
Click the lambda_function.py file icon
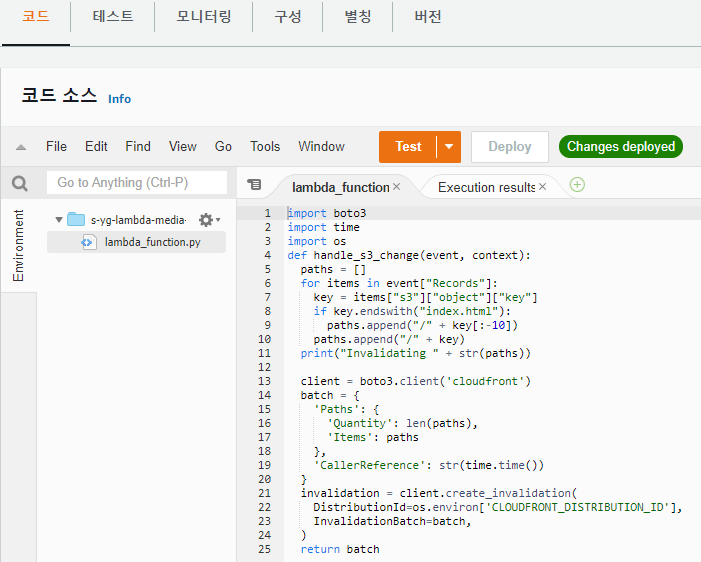pyautogui.click(x=88, y=242)
